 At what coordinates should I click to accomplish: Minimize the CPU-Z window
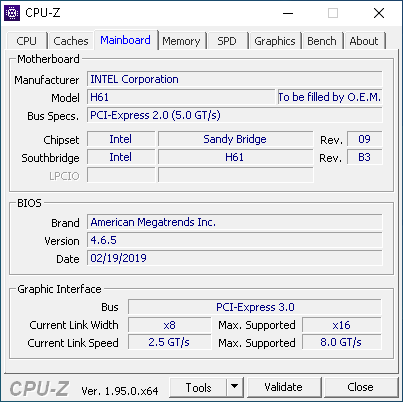coord(288,13)
